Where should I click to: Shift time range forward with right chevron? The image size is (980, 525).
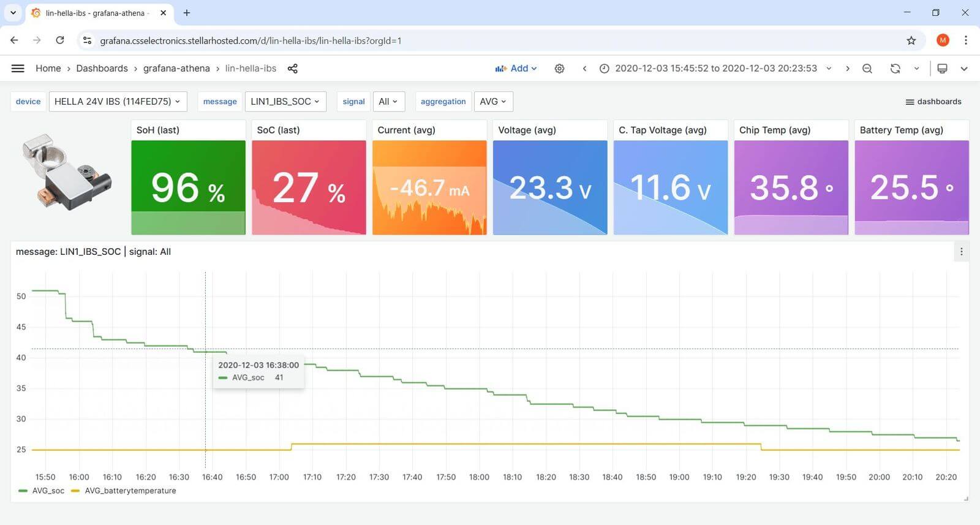848,69
